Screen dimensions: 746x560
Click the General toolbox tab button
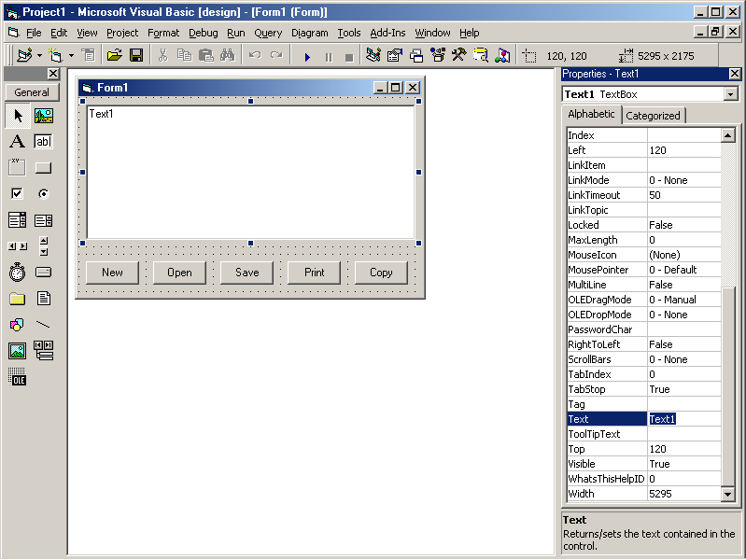(32, 92)
